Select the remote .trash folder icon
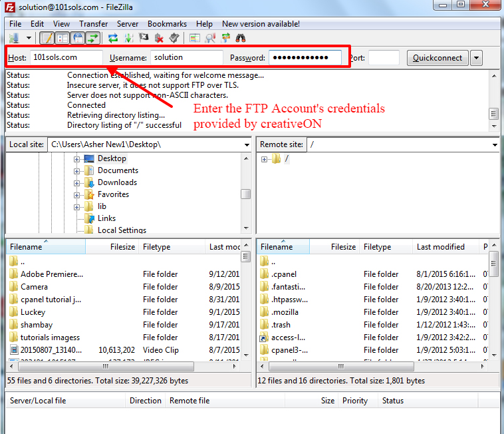The height and width of the screenshot is (434, 504). coord(264,324)
